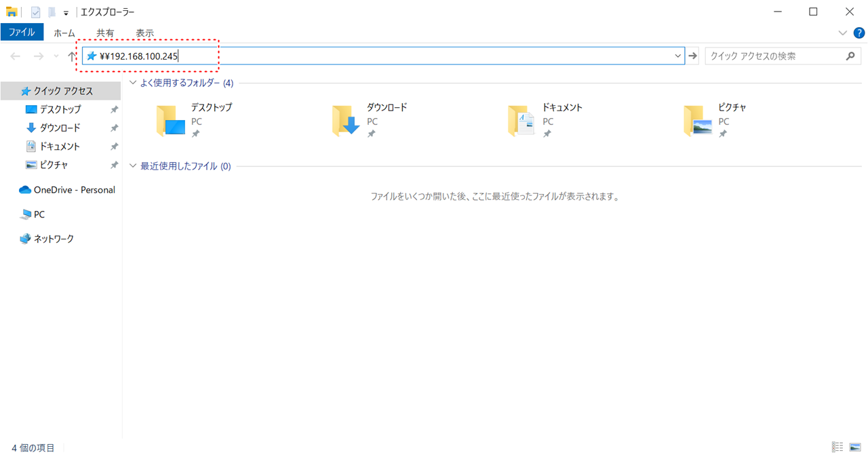The height and width of the screenshot is (457, 868).
Task: Open the quick access toolbar customize dropdown
Action: (66, 12)
